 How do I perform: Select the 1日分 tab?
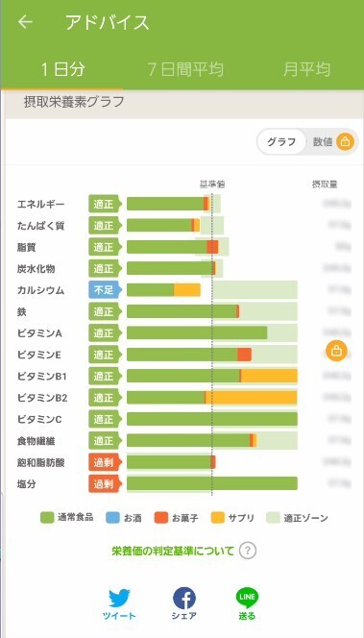[62, 69]
